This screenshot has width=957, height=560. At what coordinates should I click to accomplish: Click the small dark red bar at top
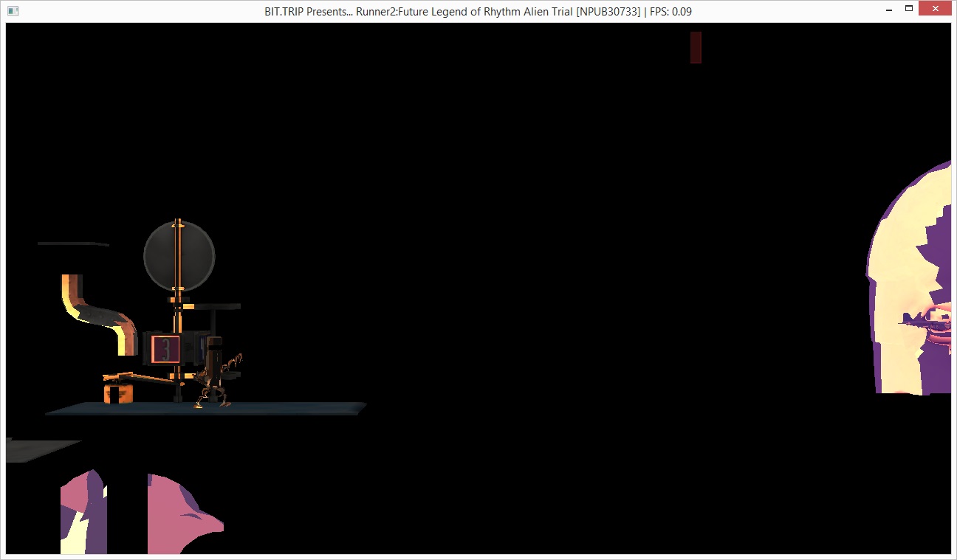[696, 47]
